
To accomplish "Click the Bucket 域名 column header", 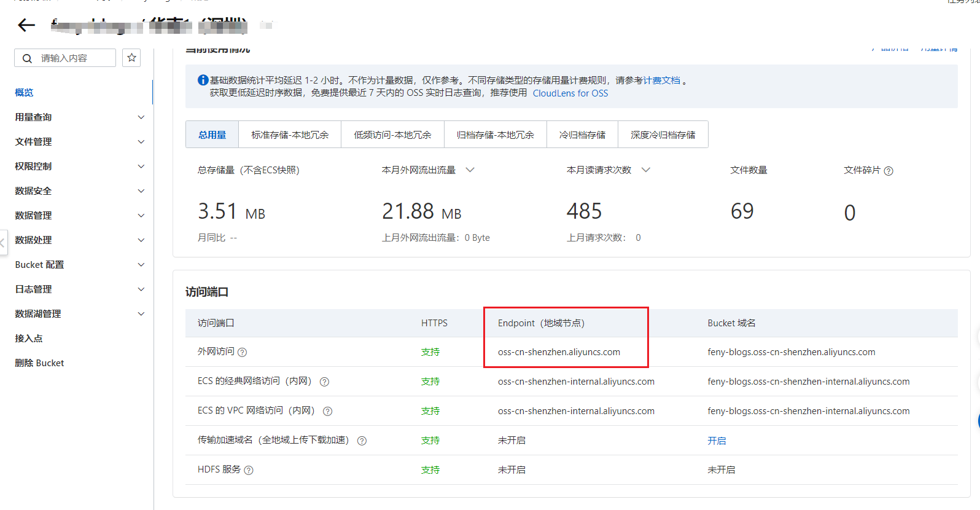I will 731,323.
